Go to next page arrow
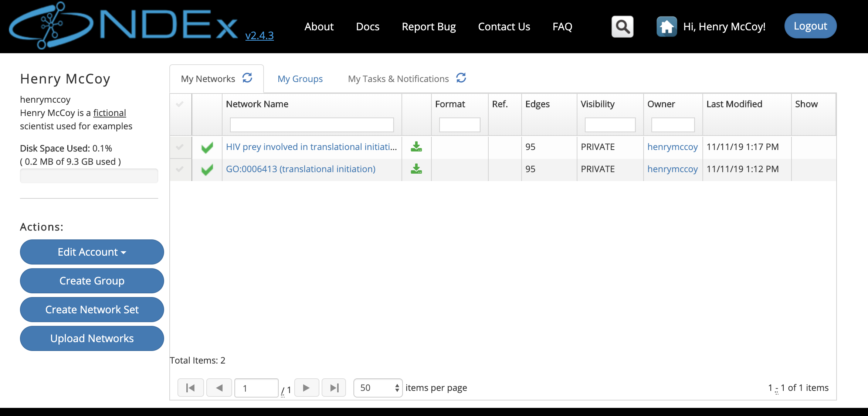This screenshot has width=868, height=416. (306, 388)
